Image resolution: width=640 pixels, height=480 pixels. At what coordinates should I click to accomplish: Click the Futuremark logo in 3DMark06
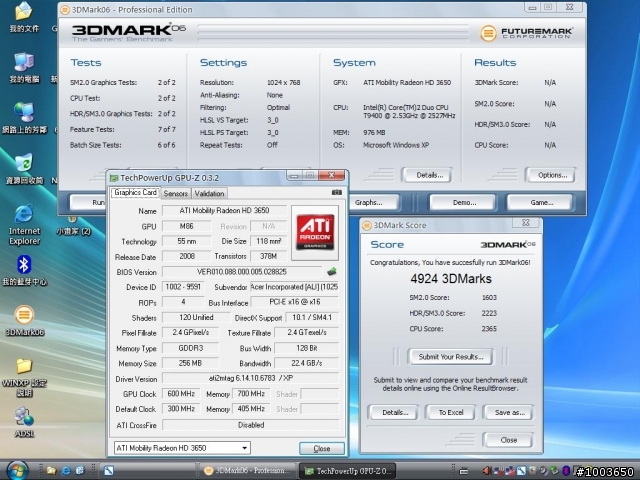pos(527,33)
